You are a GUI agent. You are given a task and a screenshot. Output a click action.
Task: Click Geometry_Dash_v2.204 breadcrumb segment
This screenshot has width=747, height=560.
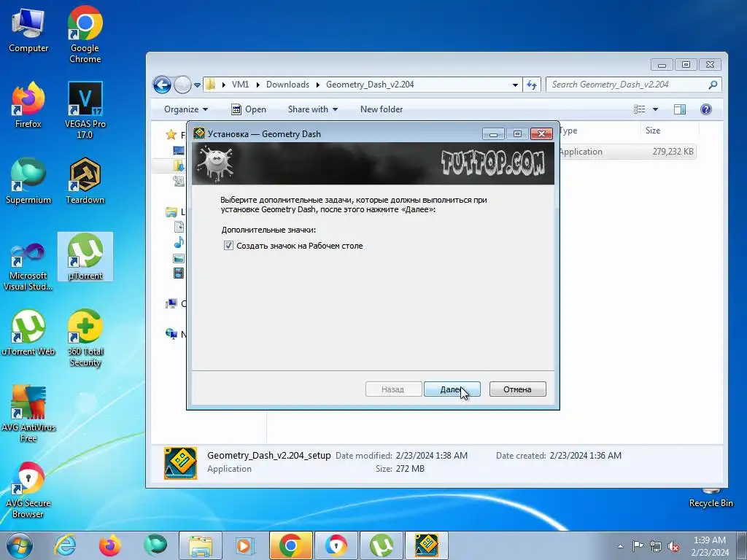point(370,85)
